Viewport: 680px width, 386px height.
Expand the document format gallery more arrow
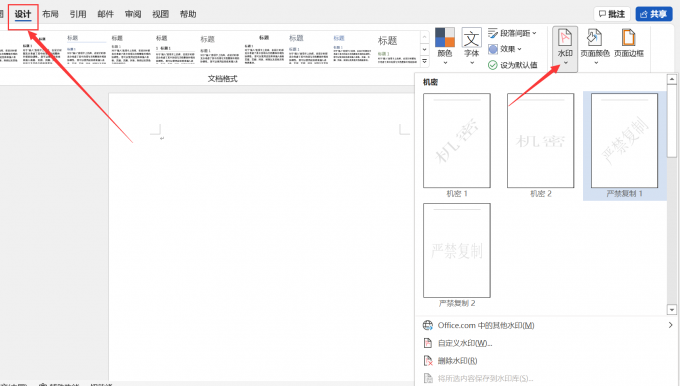point(425,61)
